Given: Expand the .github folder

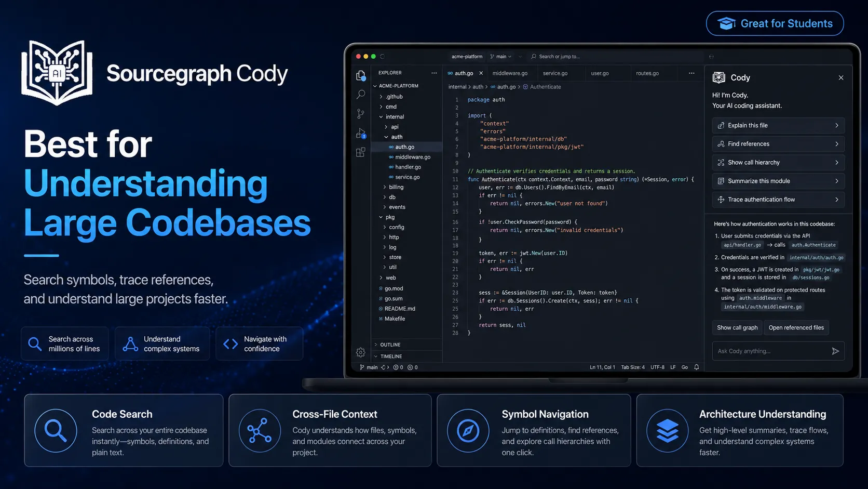Looking at the screenshot, I should click(x=381, y=97).
